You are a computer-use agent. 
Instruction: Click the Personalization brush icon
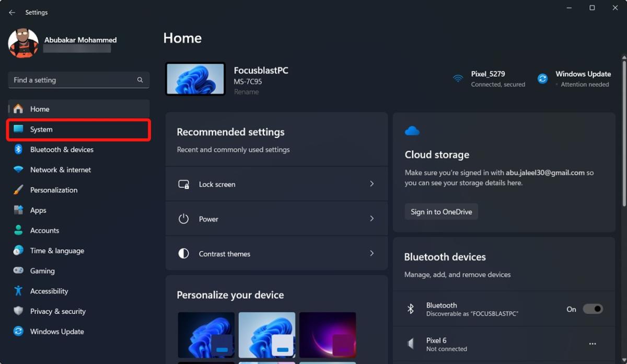[x=19, y=190]
